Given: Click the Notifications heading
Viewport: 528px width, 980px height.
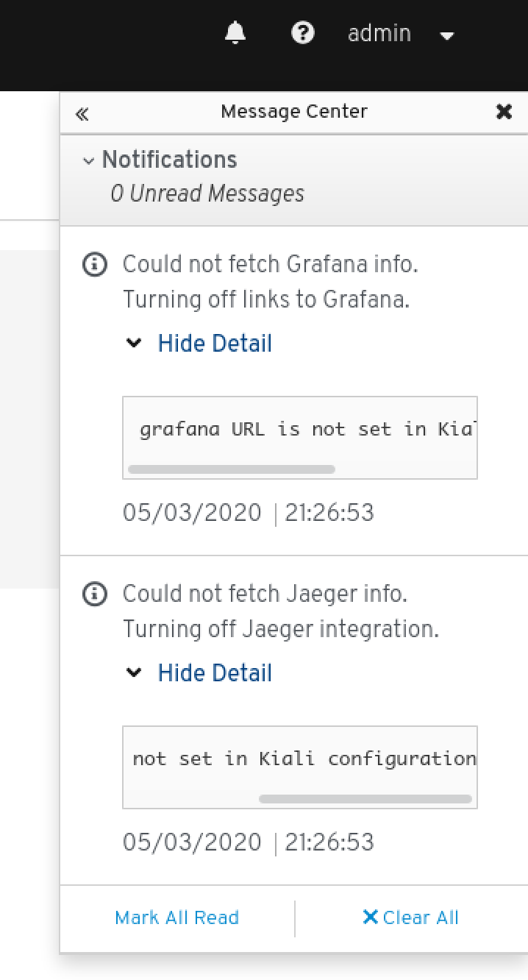Looking at the screenshot, I should tap(170, 160).
